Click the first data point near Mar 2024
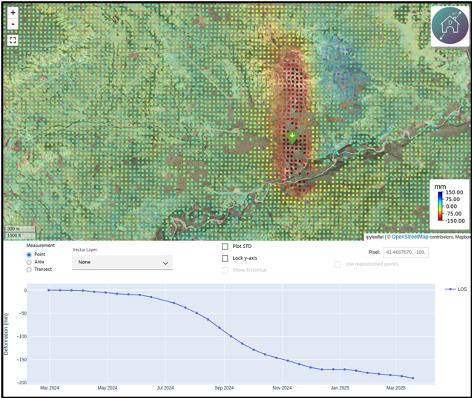The width and height of the screenshot is (472, 398). point(49,290)
